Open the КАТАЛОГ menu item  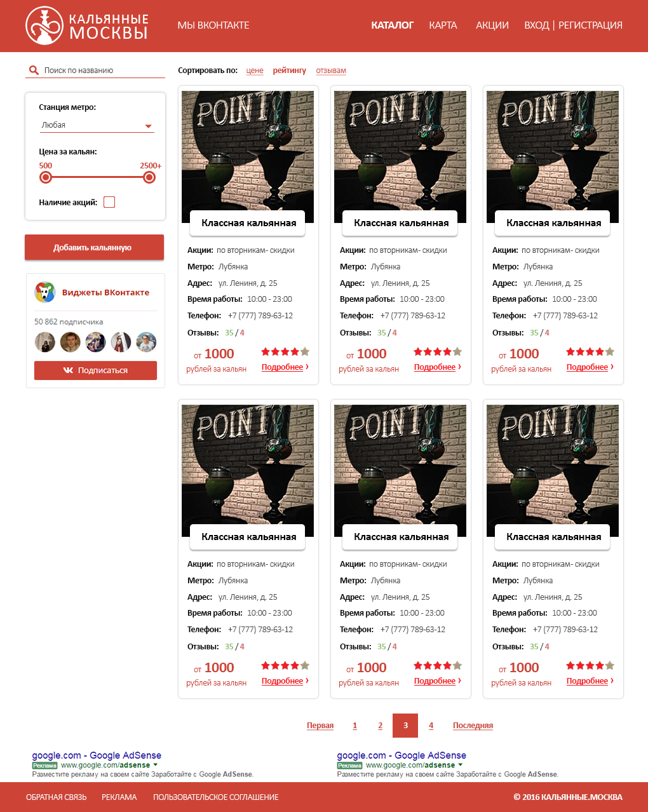(392, 25)
